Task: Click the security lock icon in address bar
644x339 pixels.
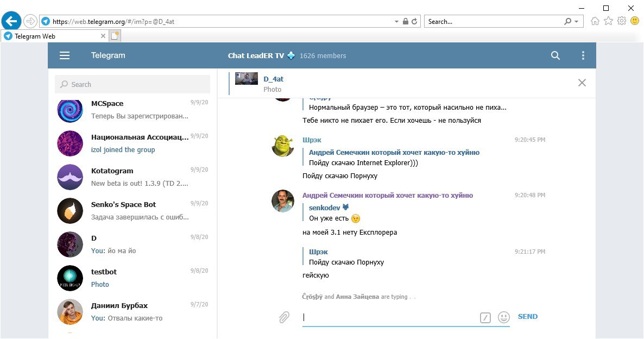Action: (x=406, y=21)
